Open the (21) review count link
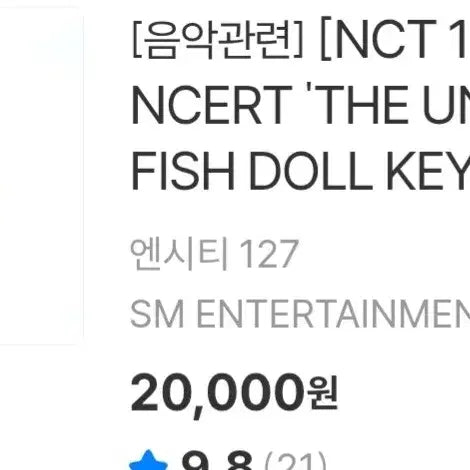 pyautogui.click(x=295, y=462)
